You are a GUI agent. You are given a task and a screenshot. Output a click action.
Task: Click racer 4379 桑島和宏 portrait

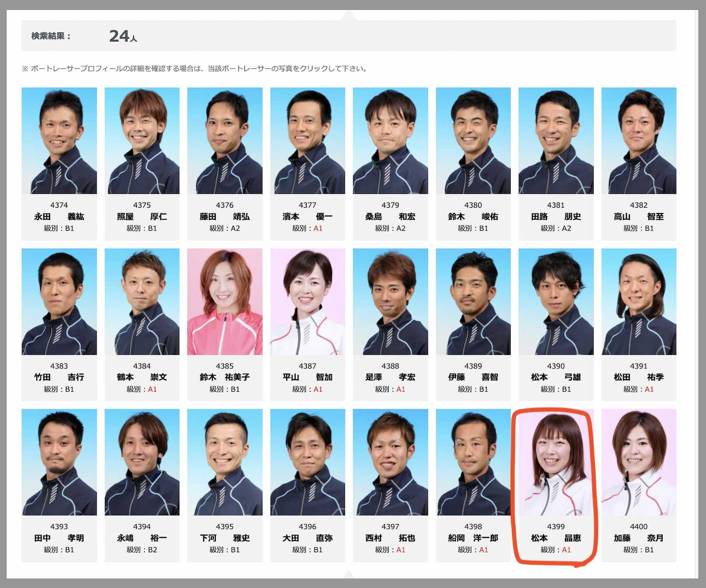pyautogui.click(x=390, y=141)
